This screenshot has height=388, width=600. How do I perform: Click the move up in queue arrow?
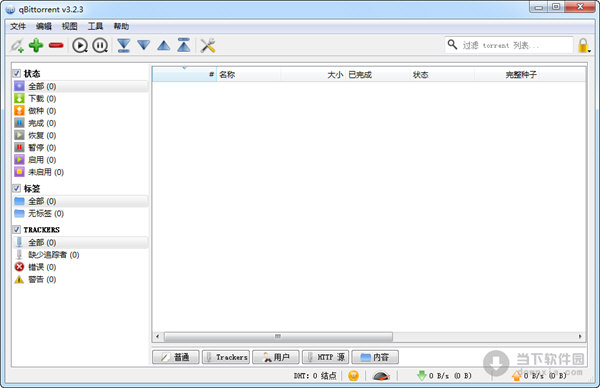[164, 46]
